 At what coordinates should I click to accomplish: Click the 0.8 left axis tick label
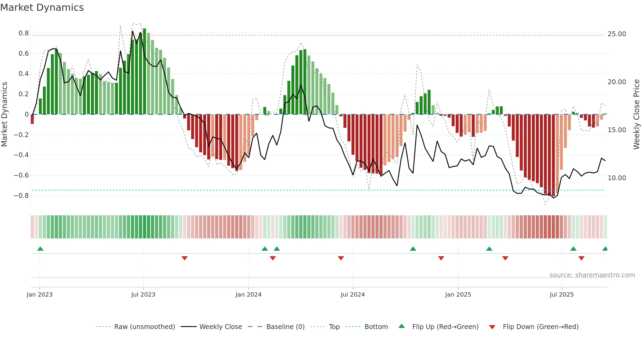[x=24, y=33]
